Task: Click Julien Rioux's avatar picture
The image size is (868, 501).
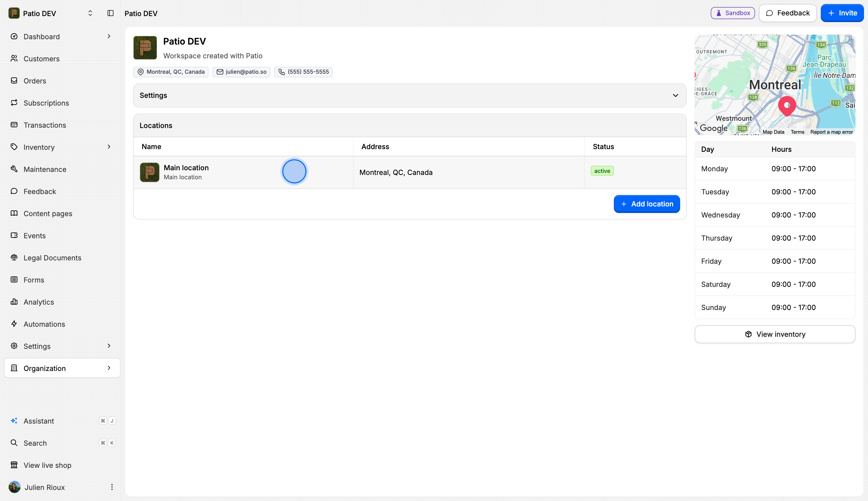Action: tap(14, 487)
